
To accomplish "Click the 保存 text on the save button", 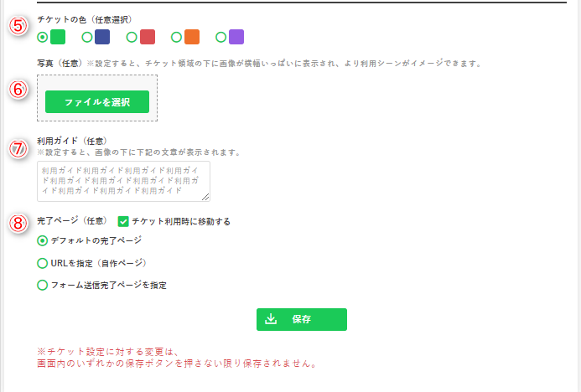I will click(x=302, y=319).
